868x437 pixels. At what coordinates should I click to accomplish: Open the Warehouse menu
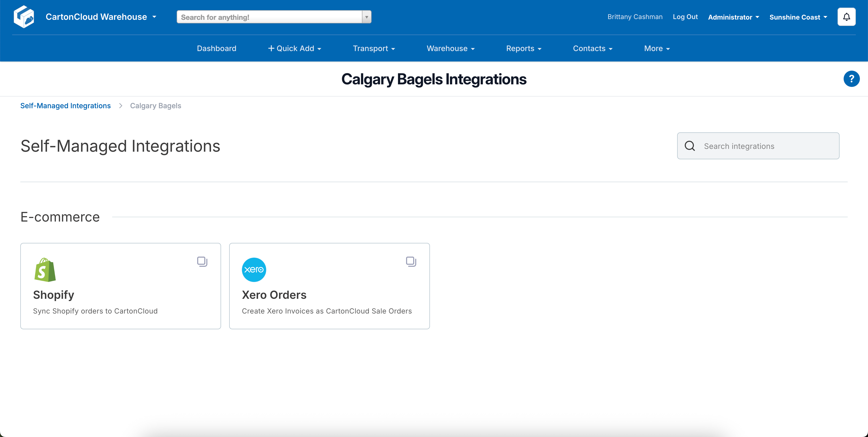click(x=450, y=48)
